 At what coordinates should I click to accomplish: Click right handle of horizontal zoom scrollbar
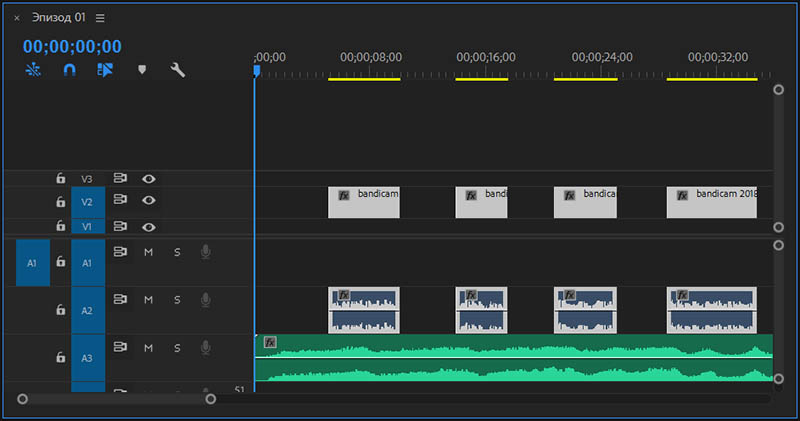211,399
